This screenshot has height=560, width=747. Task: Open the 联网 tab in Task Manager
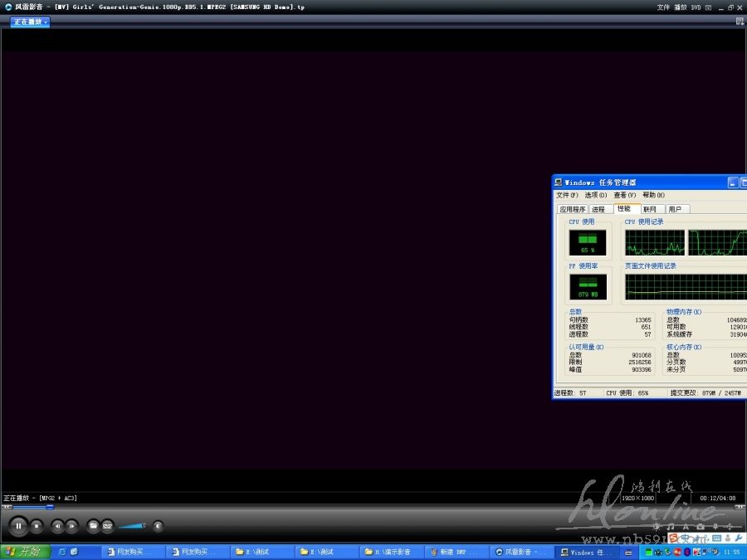[x=649, y=209]
